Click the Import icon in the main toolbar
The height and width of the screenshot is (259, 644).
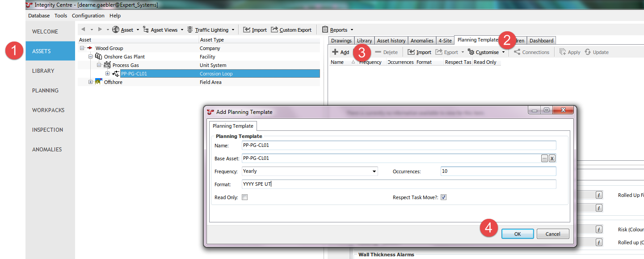click(247, 30)
